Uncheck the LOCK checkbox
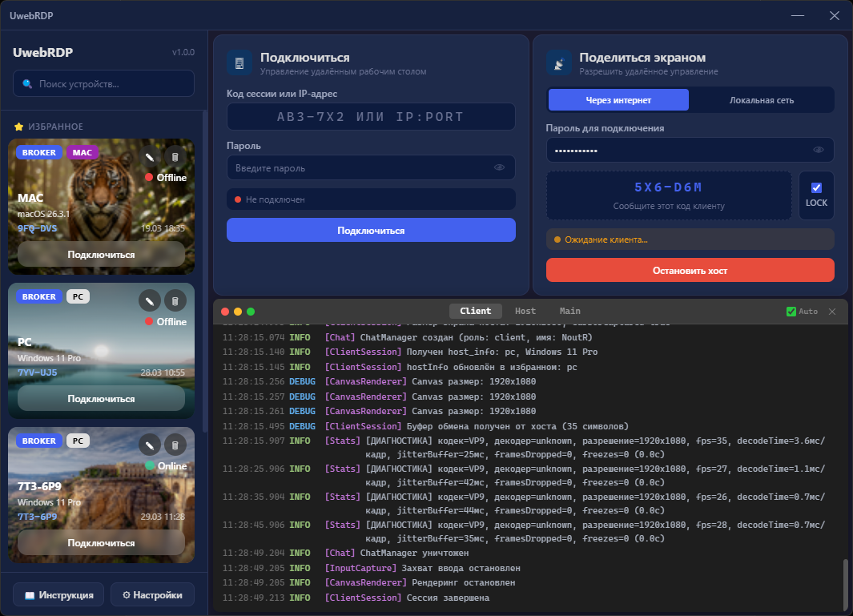The image size is (853, 616). [x=815, y=189]
